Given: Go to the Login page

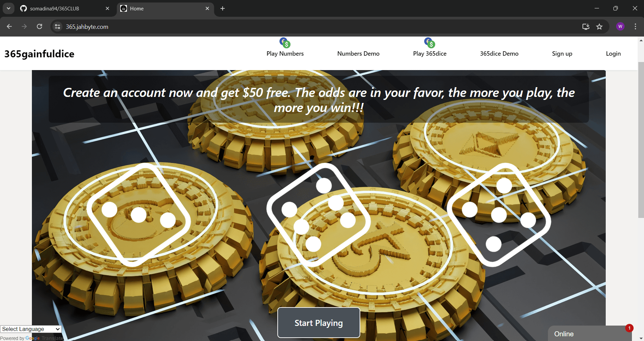Looking at the screenshot, I should pyautogui.click(x=613, y=54).
